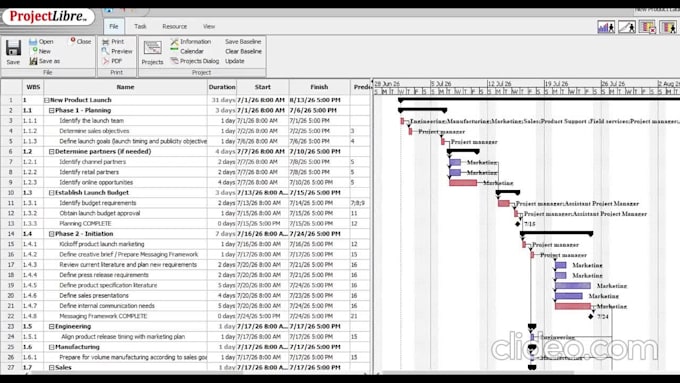The image size is (680, 383).
Task: Close the current project
Action: [81, 42]
